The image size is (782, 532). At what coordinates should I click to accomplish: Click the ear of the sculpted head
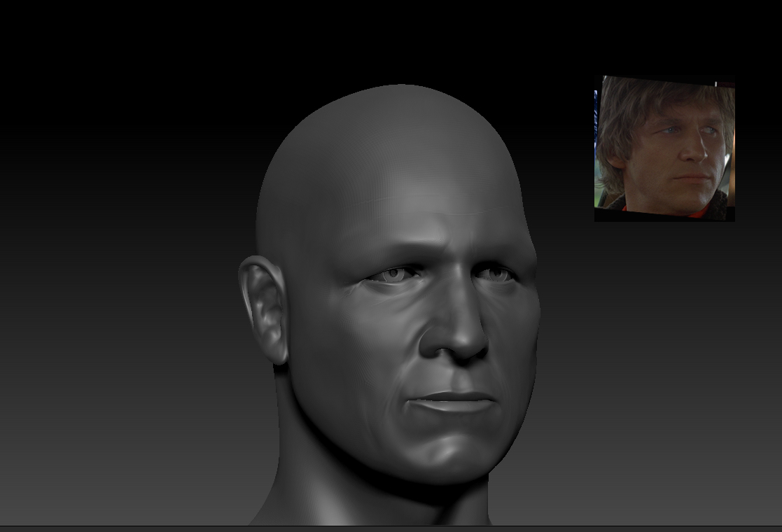263,309
